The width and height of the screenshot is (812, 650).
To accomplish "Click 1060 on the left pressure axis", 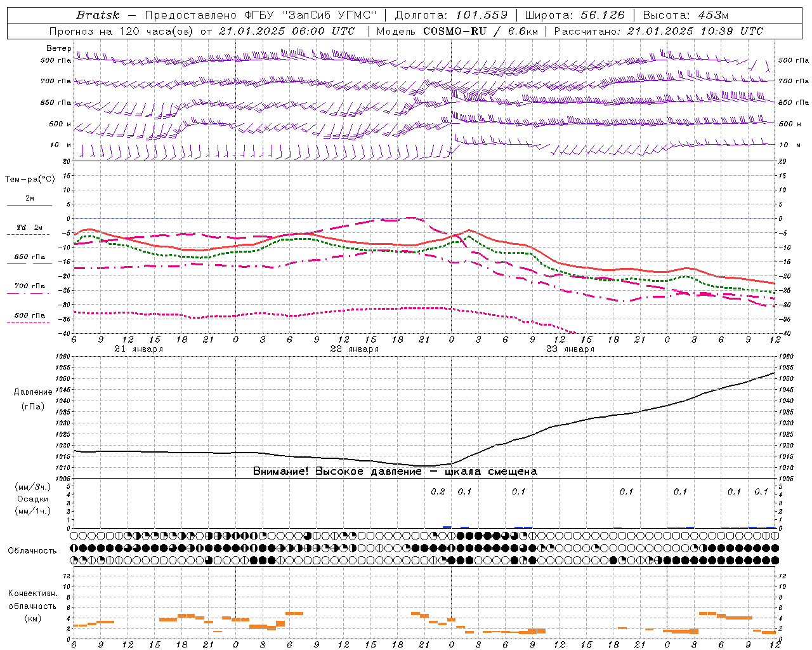I will [64, 357].
